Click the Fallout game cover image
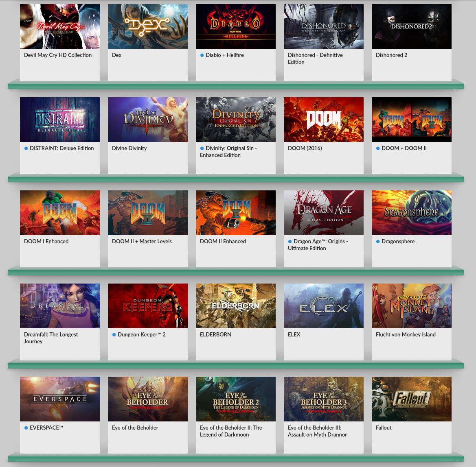The height and width of the screenshot is (467, 476). click(x=412, y=399)
